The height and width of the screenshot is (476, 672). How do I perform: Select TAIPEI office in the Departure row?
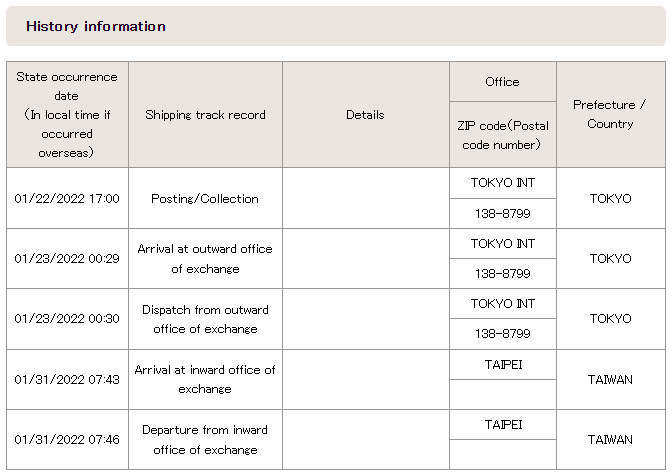503,424
